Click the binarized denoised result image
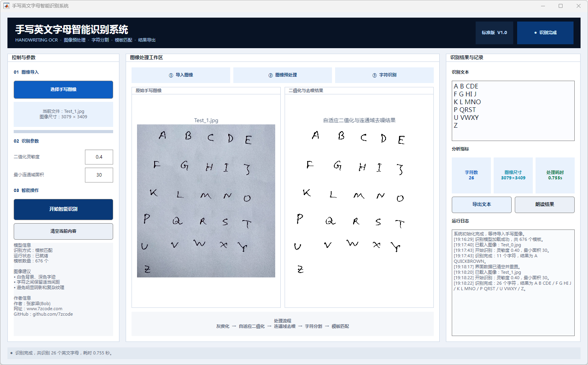This screenshot has width=588, height=365. [x=359, y=201]
